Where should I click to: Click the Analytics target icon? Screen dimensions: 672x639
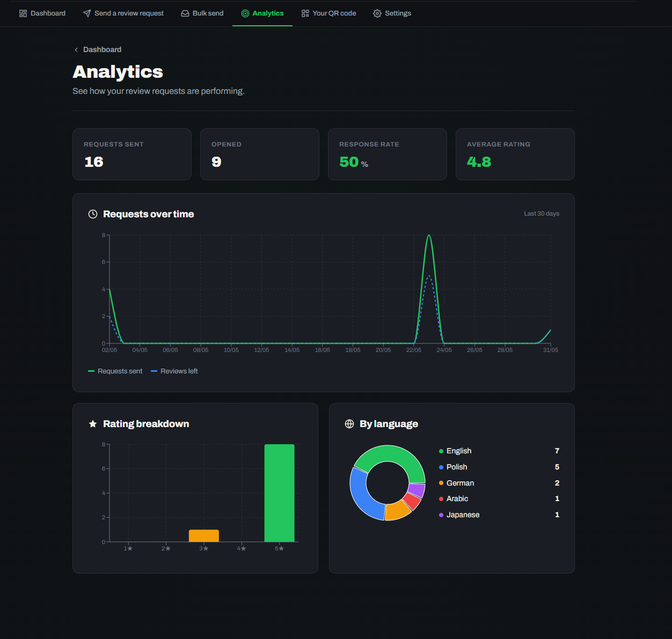pyautogui.click(x=245, y=13)
